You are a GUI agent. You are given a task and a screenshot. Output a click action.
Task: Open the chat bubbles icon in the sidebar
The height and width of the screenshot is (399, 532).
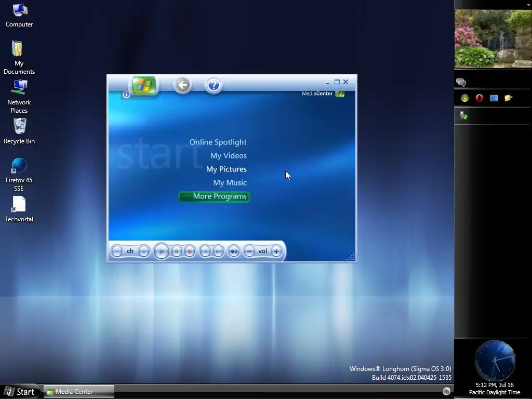[461, 83]
